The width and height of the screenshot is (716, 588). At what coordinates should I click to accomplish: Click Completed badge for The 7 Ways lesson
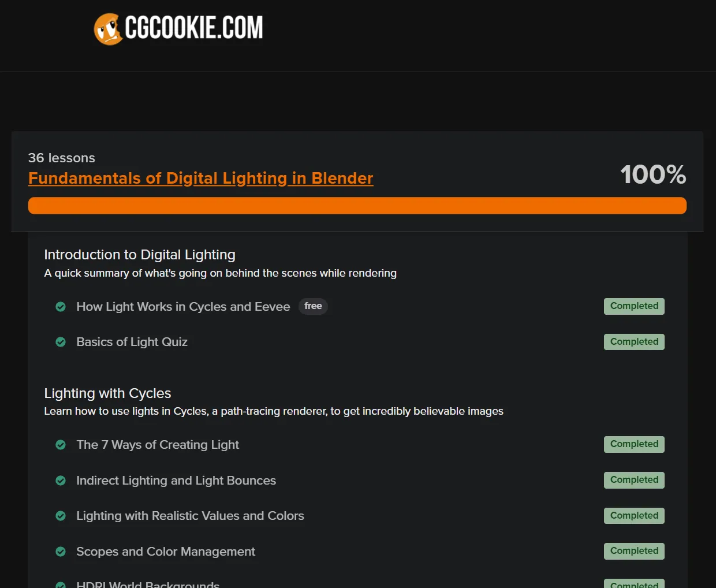[634, 444]
